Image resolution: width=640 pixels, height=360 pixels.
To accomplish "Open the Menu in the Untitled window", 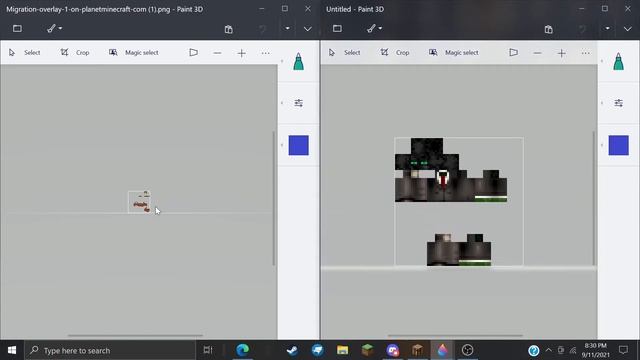I will [x=337, y=29].
